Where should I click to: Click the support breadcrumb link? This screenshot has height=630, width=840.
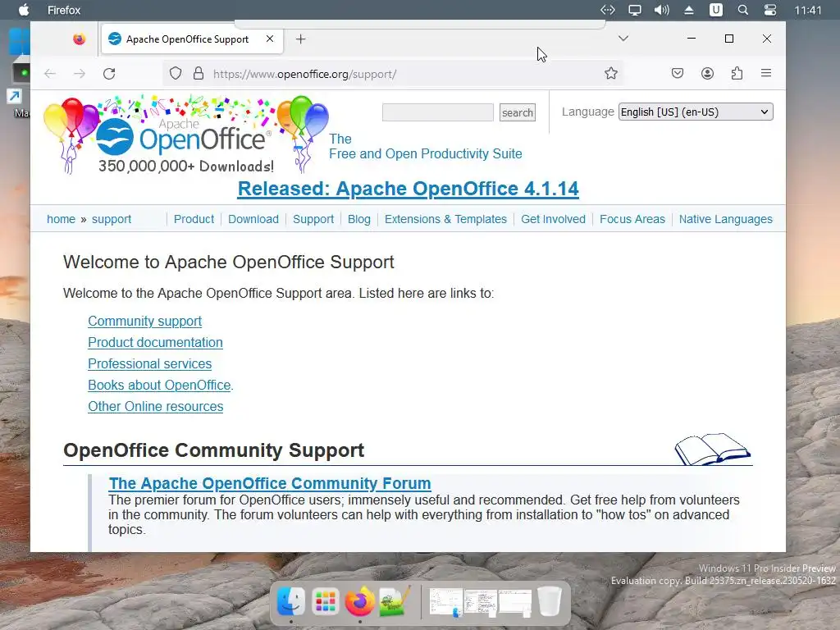coord(112,219)
